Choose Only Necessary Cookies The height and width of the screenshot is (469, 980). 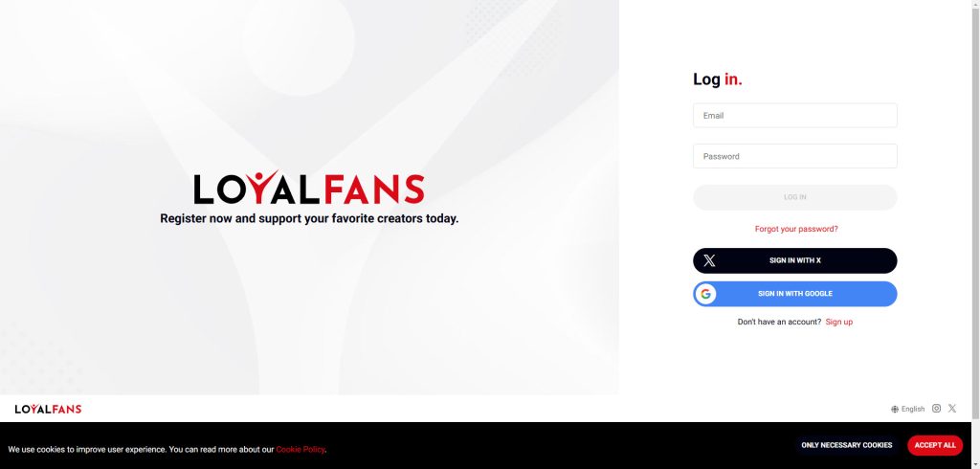pos(846,445)
